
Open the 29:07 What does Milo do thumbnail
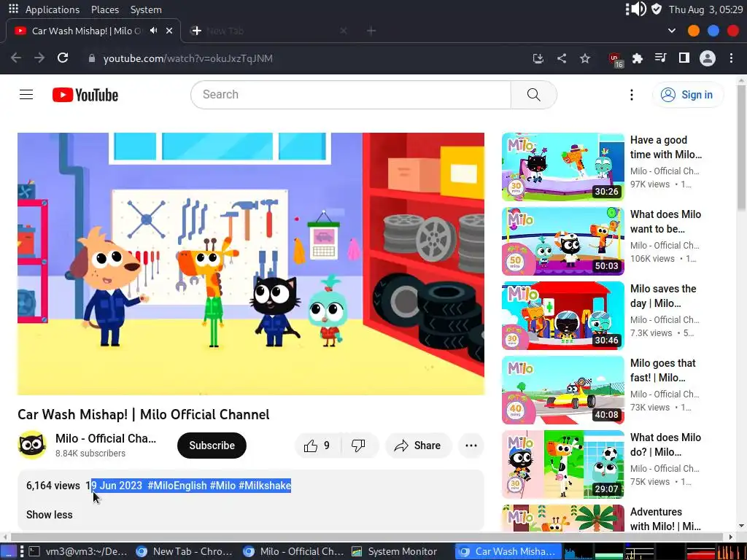pyautogui.click(x=562, y=464)
